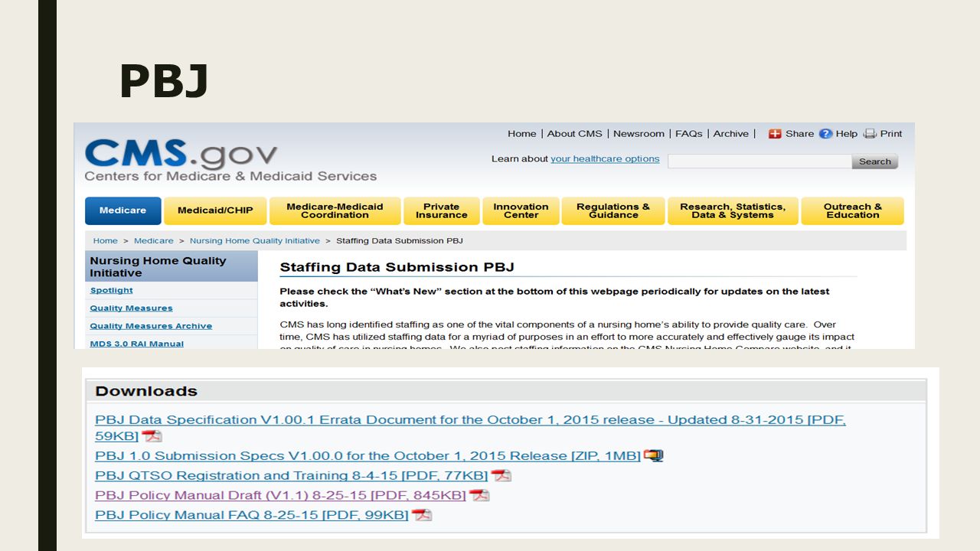
Task: Click the top Home link
Action: [522, 133]
